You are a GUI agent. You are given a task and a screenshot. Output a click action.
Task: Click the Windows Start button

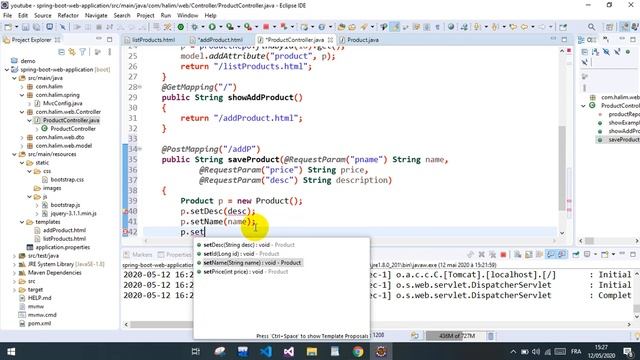tap(11, 351)
